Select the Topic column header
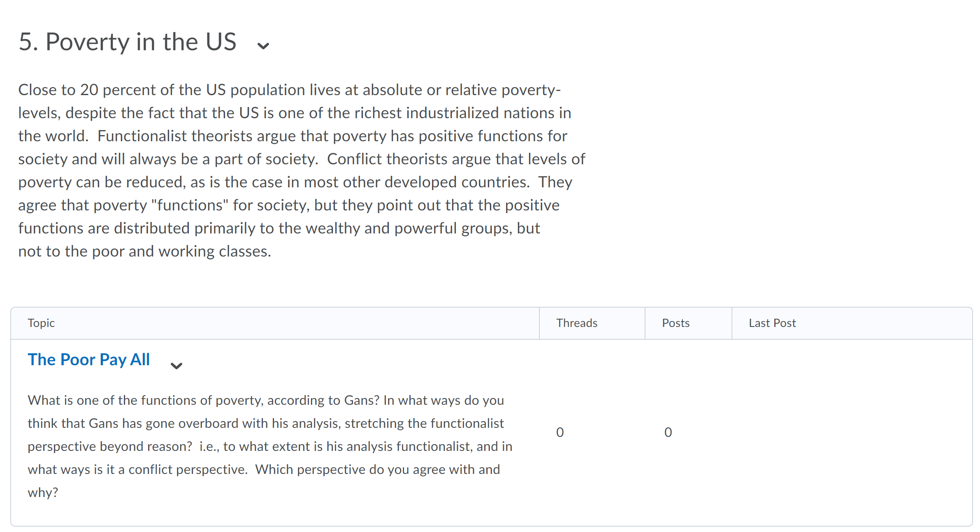The width and height of the screenshot is (980, 532). (x=41, y=323)
